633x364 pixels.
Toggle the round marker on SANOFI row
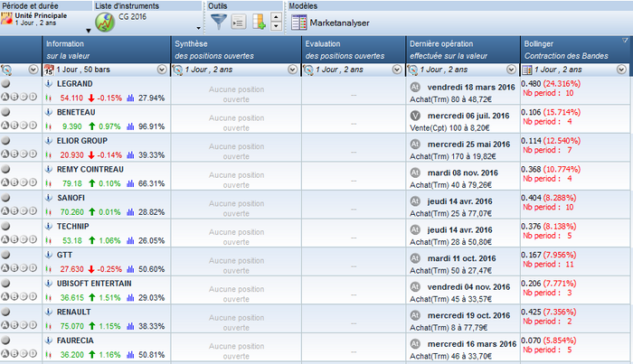(x=5, y=198)
